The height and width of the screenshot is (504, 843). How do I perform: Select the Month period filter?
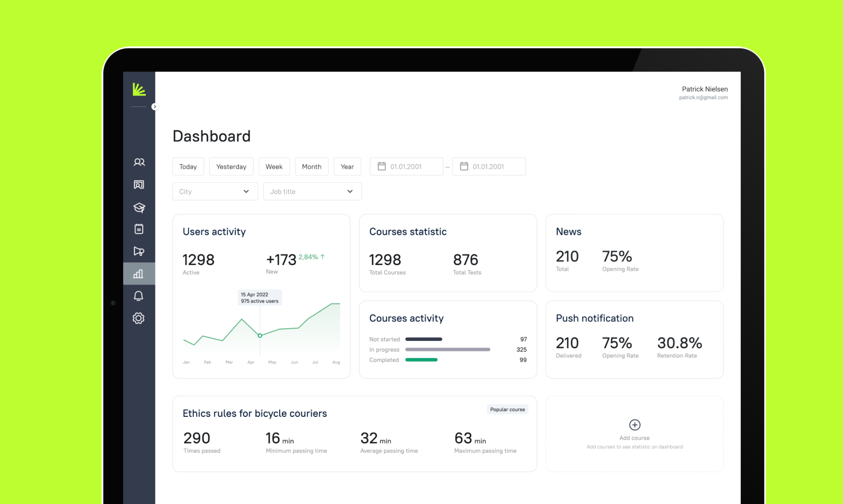click(x=311, y=166)
